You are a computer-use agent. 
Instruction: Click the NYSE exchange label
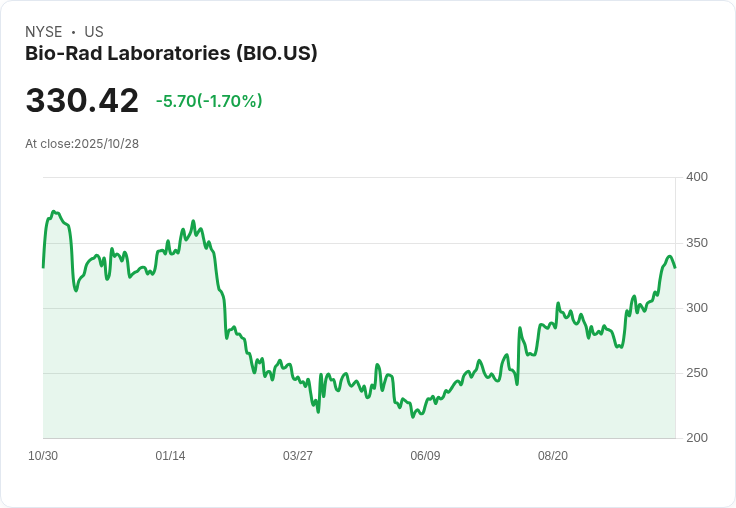(44, 31)
